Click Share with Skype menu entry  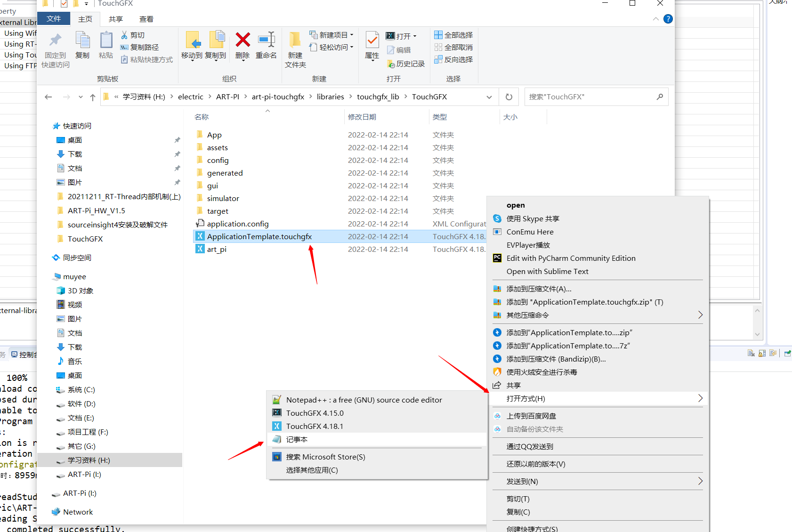click(x=598, y=219)
